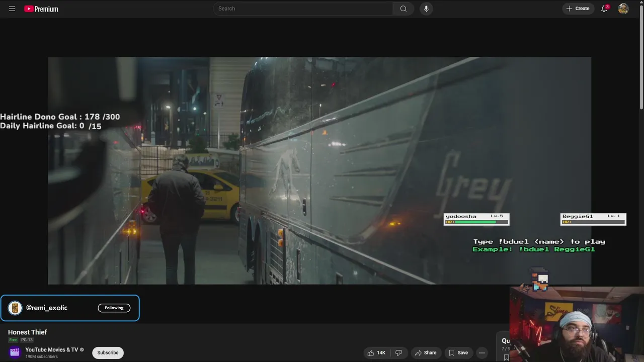The image size is (644, 362).
Task: Save the video to a playlist
Action: (x=458, y=352)
